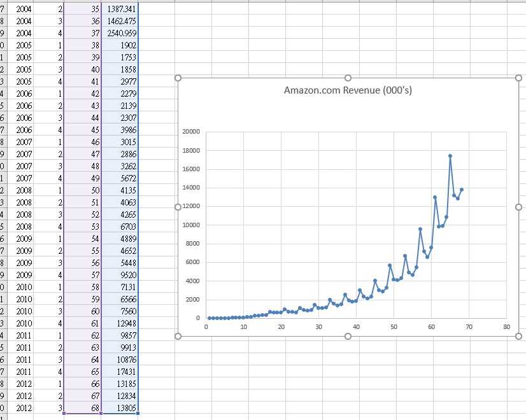Click the period cell numbered 35
Viewport: 526px width, 420px height.
[x=83, y=9]
